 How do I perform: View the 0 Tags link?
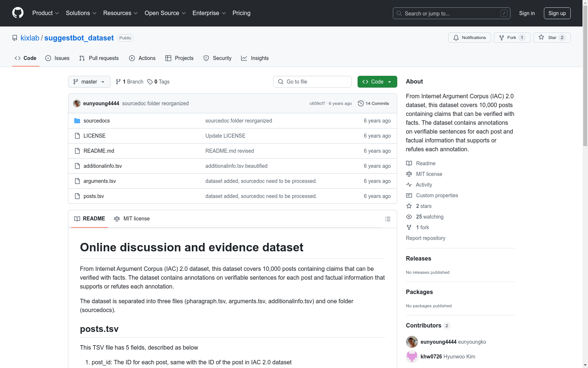[158, 82]
